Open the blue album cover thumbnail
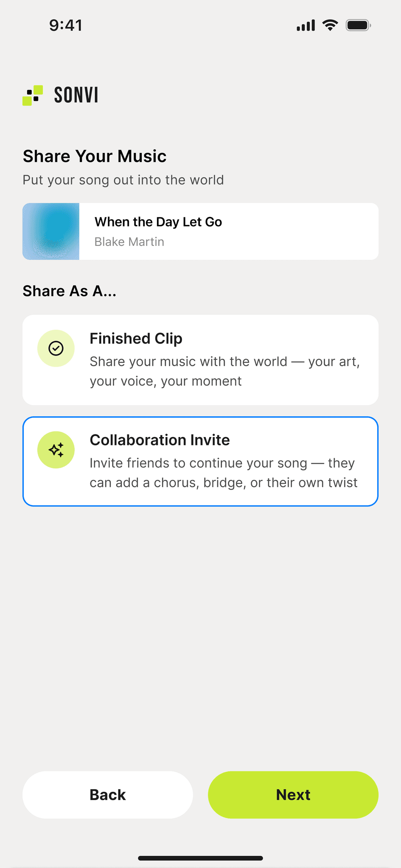401x868 pixels. pos(51,231)
